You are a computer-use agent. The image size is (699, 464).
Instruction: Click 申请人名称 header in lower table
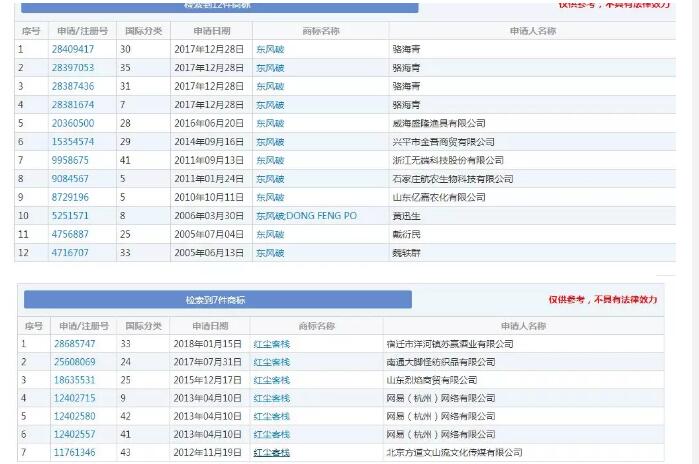point(523,326)
